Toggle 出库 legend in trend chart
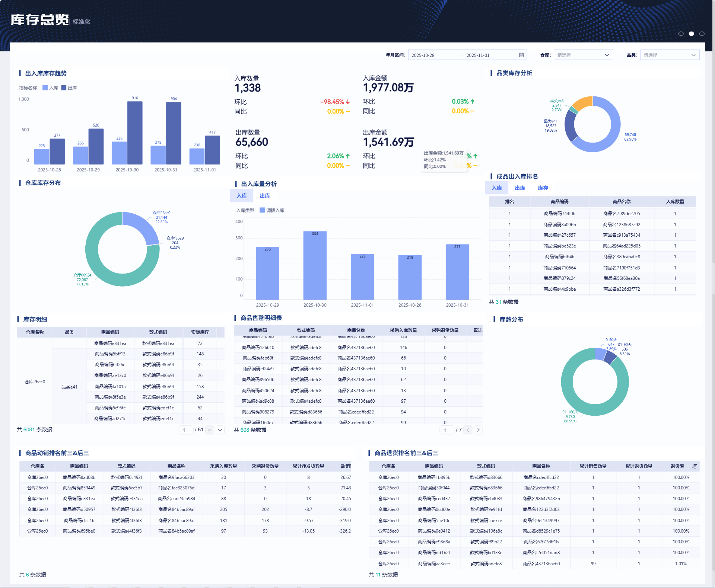Image resolution: width=715 pixels, height=588 pixels. 69,88
